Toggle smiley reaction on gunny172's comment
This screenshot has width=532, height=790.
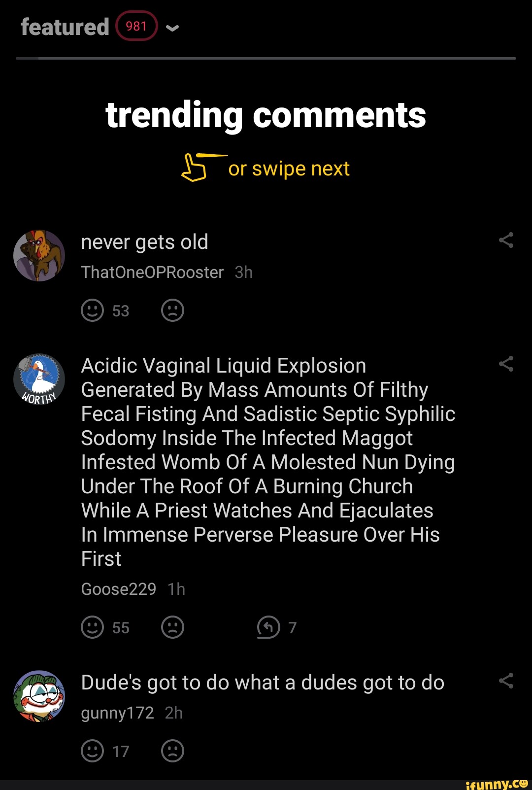(92, 751)
